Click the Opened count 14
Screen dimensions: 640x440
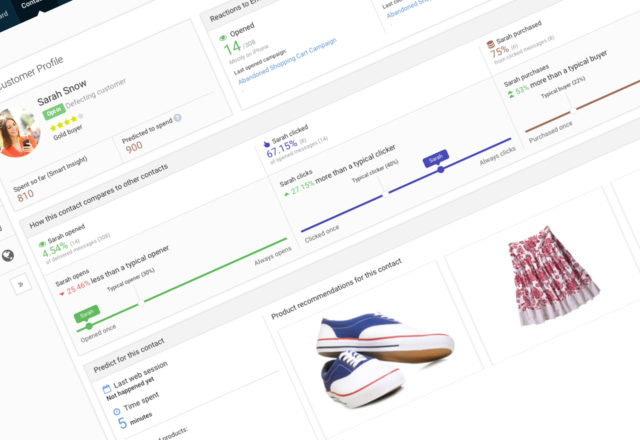click(x=232, y=48)
